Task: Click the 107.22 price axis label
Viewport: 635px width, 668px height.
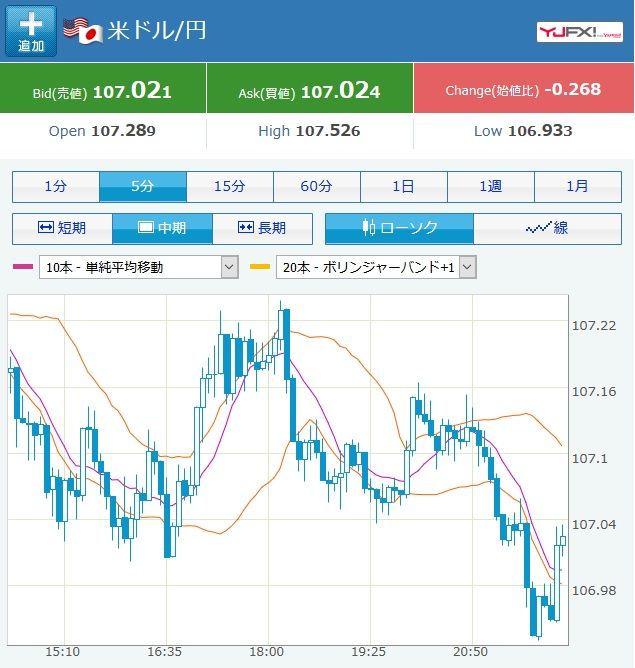Action: [594, 326]
